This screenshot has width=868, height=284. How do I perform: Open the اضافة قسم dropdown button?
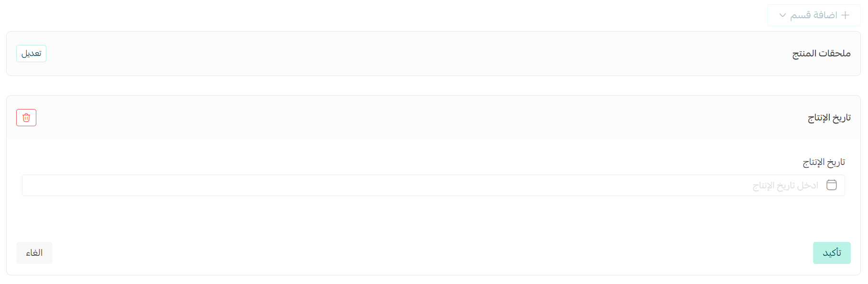pyautogui.click(x=814, y=15)
